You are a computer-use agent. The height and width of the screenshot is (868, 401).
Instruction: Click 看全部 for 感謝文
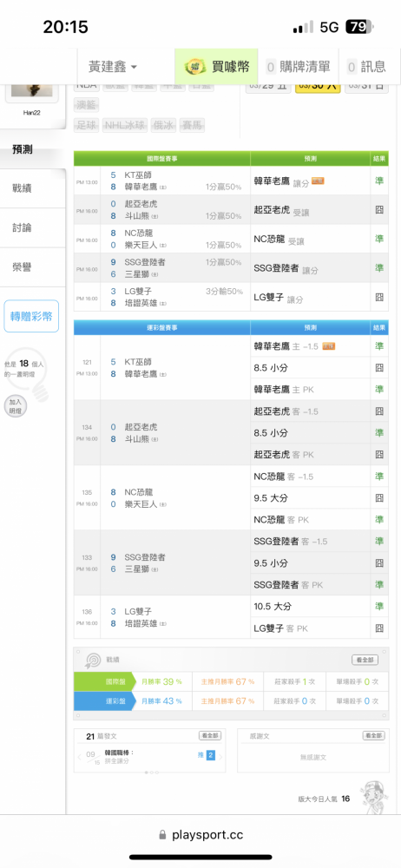click(x=373, y=736)
